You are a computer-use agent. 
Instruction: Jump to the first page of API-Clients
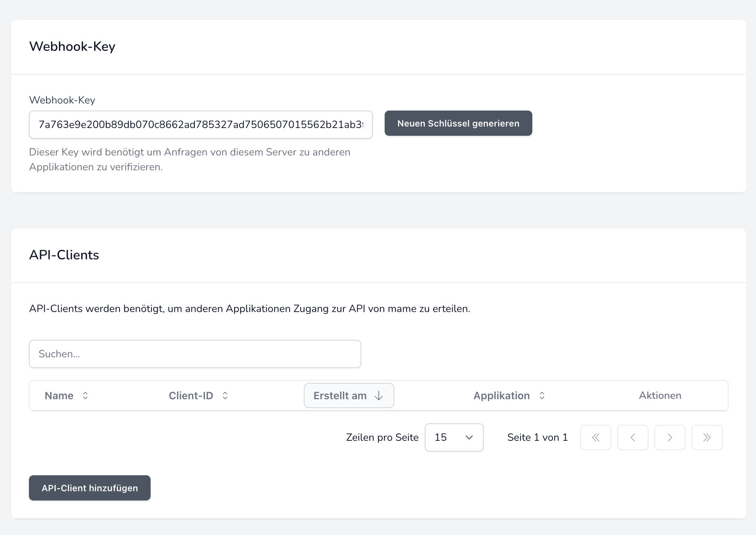pyautogui.click(x=595, y=437)
